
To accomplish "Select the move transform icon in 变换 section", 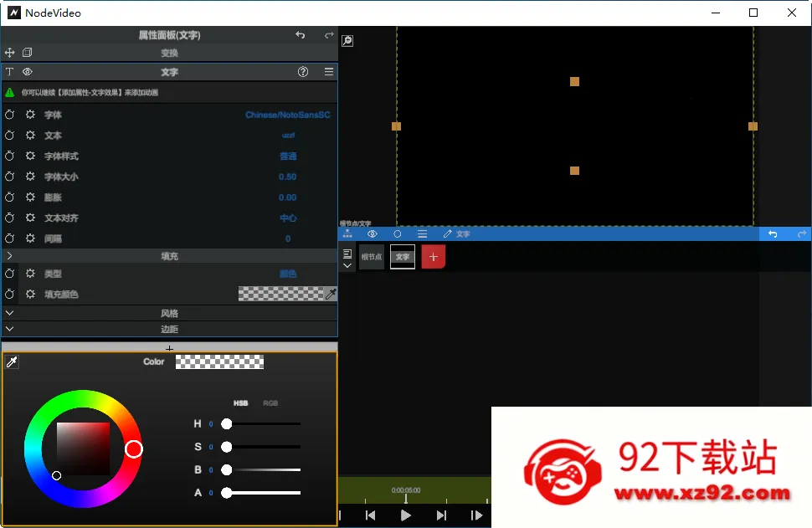I will (10, 52).
